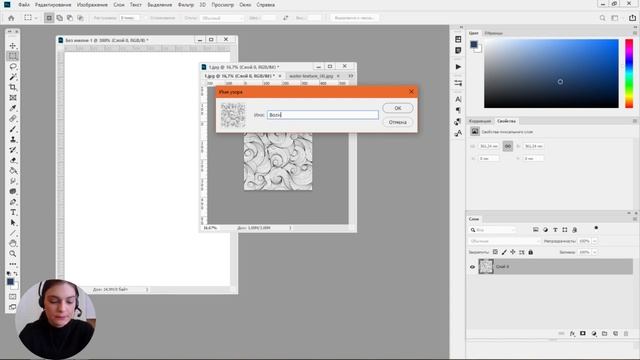Open the Фильтр menu
640x360 pixels.
[x=186, y=5]
